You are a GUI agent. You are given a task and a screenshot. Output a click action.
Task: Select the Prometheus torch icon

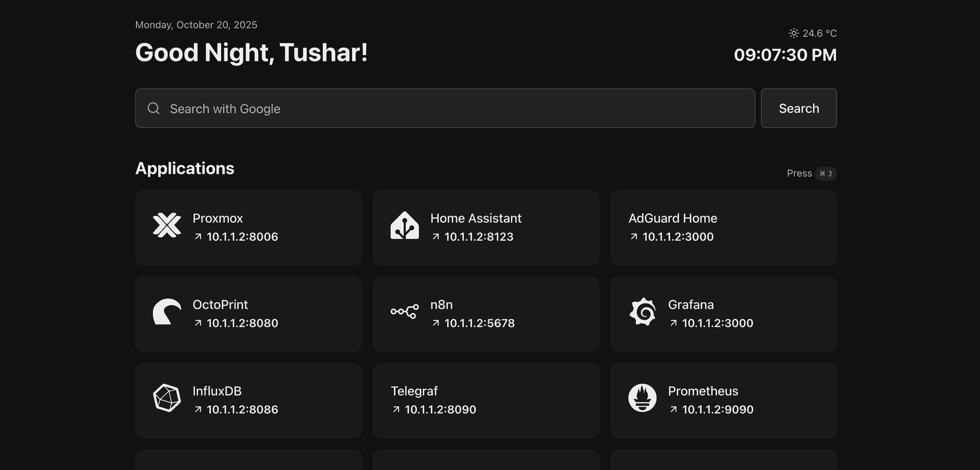point(642,398)
